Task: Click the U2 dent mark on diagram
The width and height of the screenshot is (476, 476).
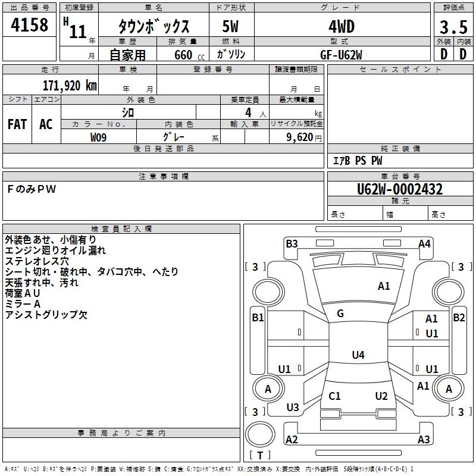Action: click(381, 396)
